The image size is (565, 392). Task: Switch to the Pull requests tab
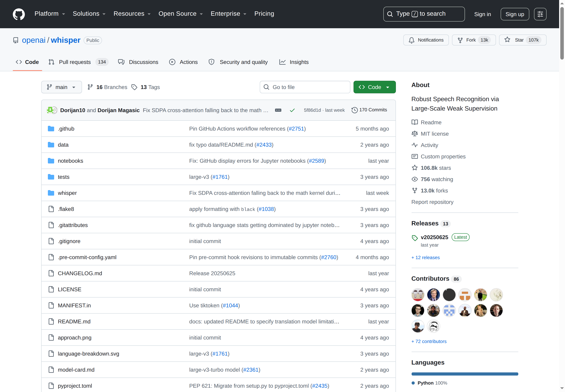point(78,62)
